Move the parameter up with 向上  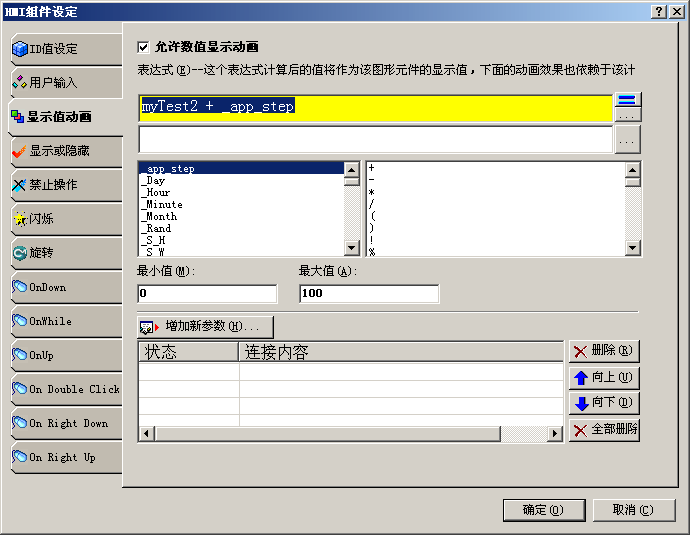(x=604, y=377)
